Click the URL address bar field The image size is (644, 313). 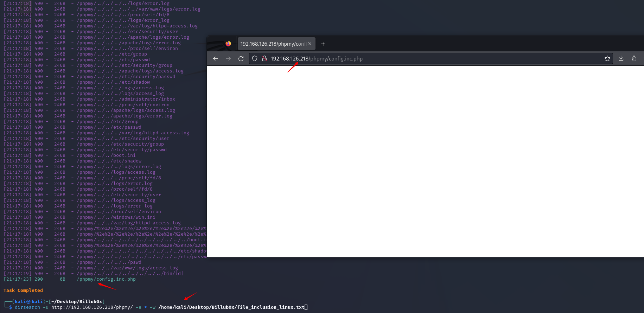coord(431,59)
